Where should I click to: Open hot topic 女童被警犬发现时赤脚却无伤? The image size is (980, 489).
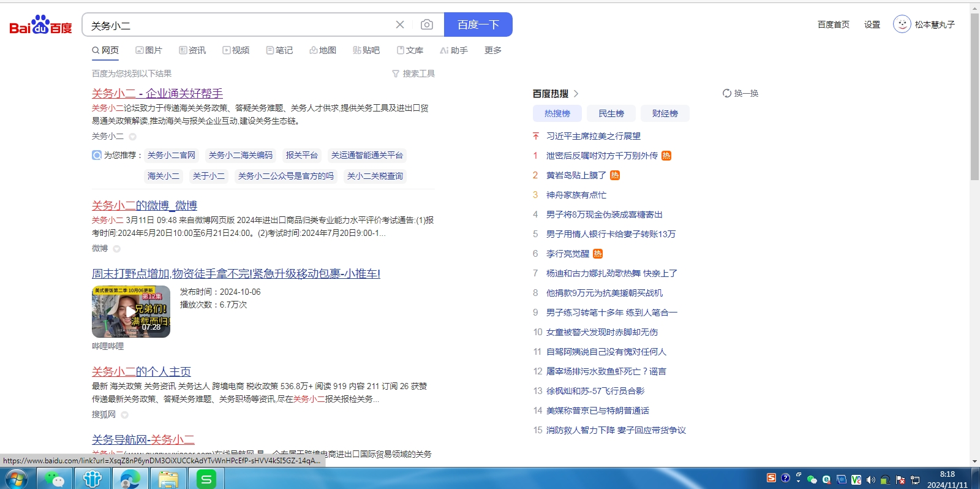(602, 332)
